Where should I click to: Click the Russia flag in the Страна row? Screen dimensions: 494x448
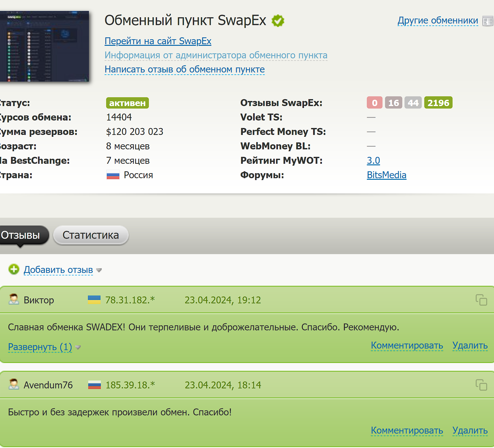coord(113,175)
